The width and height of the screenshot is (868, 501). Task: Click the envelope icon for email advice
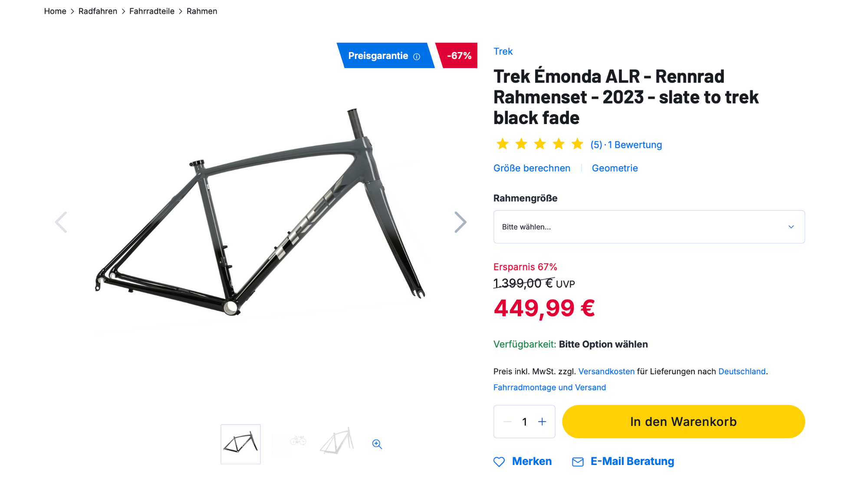tap(578, 462)
